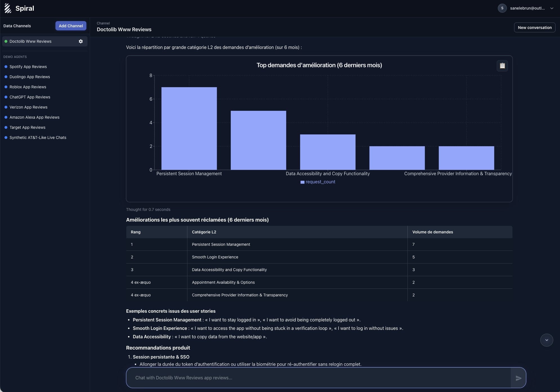Click the send message arrow
The width and height of the screenshot is (560, 392).
pyautogui.click(x=518, y=378)
